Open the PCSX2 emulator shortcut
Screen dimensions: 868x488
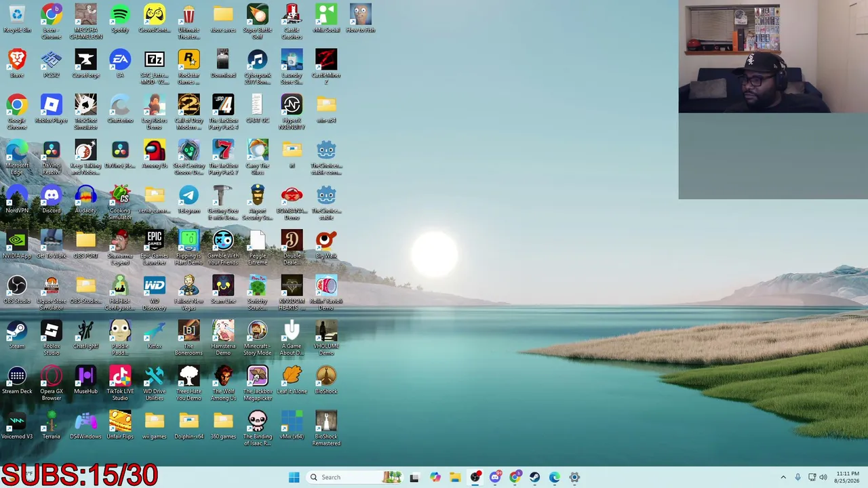[x=52, y=64]
